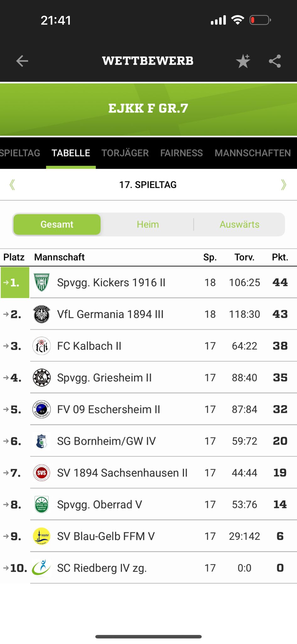The image size is (297, 644).
Task: Open SV 1894 Sachsenhausen II team row
Action: (148, 473)
